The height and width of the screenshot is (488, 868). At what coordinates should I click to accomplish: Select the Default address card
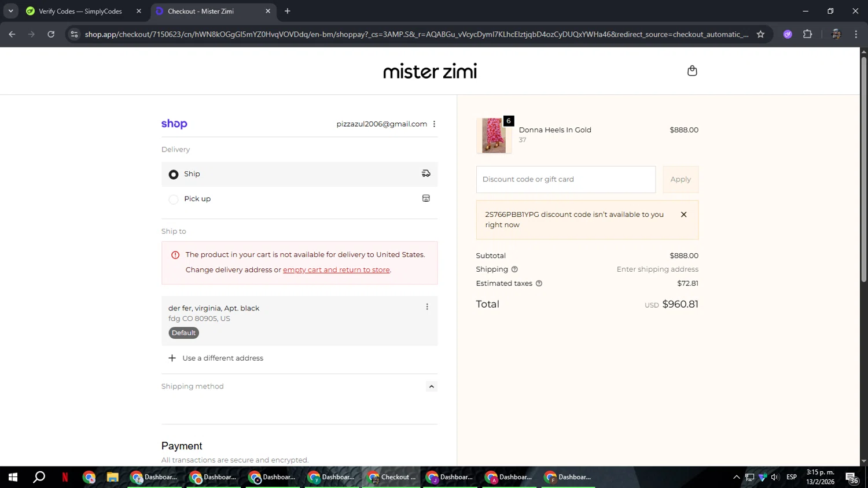click(299, 321)
